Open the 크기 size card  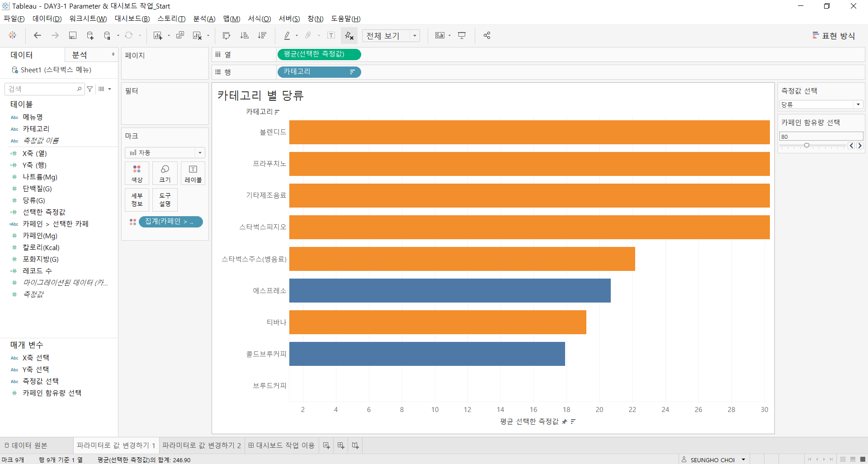pos(165,174)
